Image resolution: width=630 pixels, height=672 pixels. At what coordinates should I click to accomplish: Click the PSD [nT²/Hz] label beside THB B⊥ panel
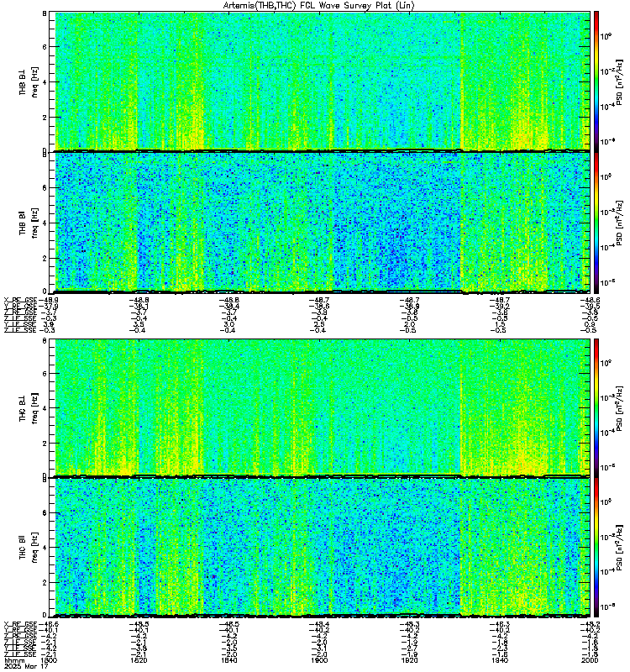[619, 81]
